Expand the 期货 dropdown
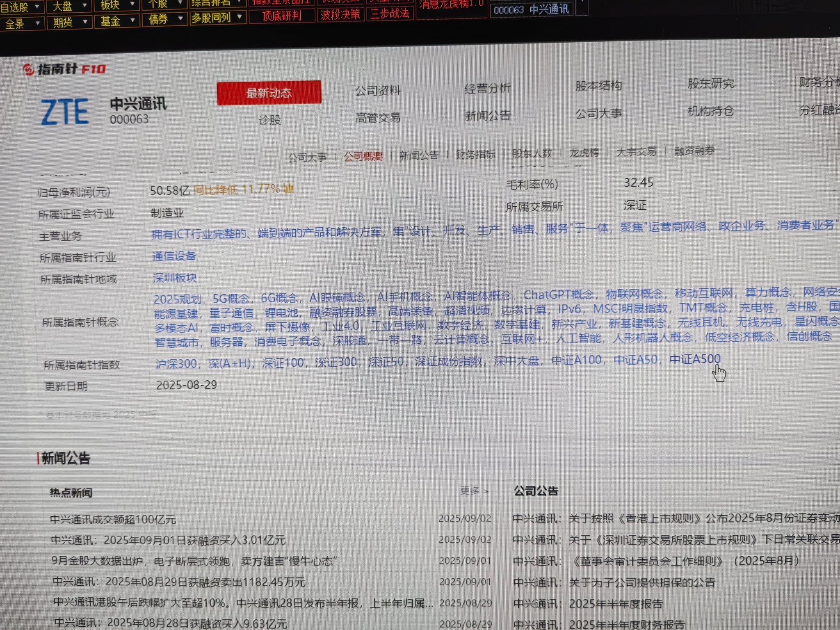840x630 pixels. tap(69, 22)
